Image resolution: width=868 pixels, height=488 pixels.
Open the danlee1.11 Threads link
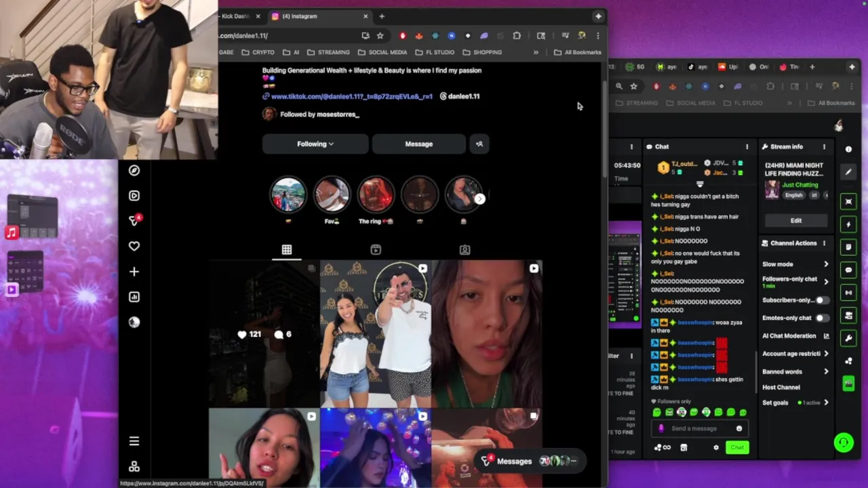(x=460, y=96)
